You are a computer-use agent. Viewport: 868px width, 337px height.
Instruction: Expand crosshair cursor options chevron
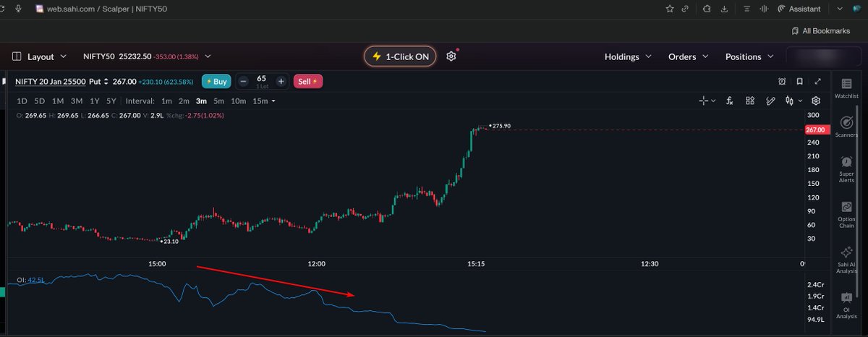click(713, 101)
